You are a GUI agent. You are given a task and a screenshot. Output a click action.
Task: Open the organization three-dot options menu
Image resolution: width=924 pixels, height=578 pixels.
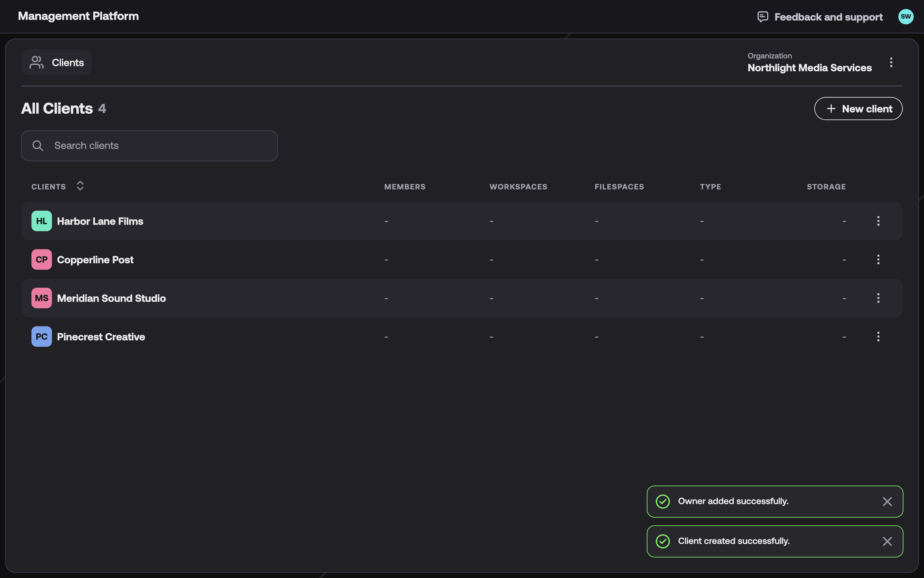891,62
